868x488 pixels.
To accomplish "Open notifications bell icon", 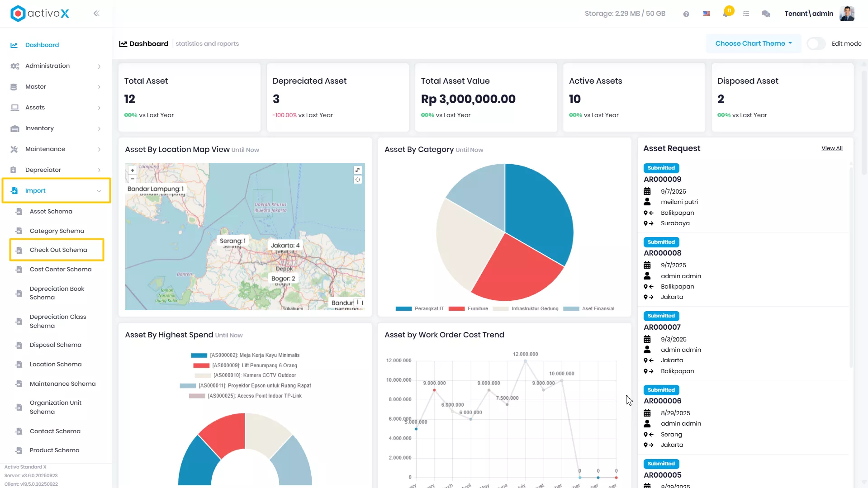I will click(x=726, y=13).
